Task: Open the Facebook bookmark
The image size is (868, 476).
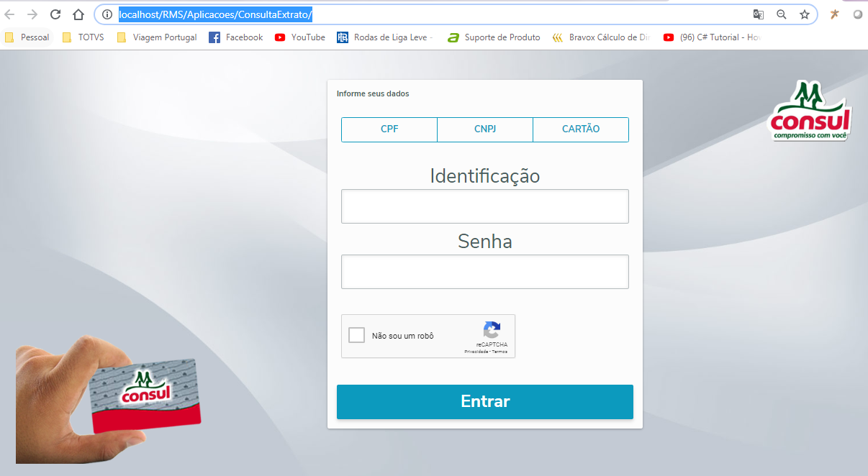Action: tap(236, 37)
